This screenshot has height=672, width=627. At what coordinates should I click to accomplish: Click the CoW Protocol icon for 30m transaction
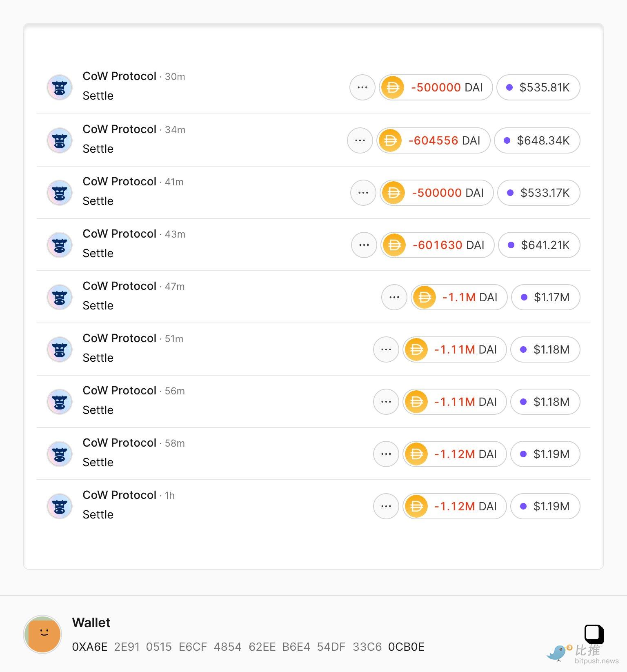tap(60, 87)
